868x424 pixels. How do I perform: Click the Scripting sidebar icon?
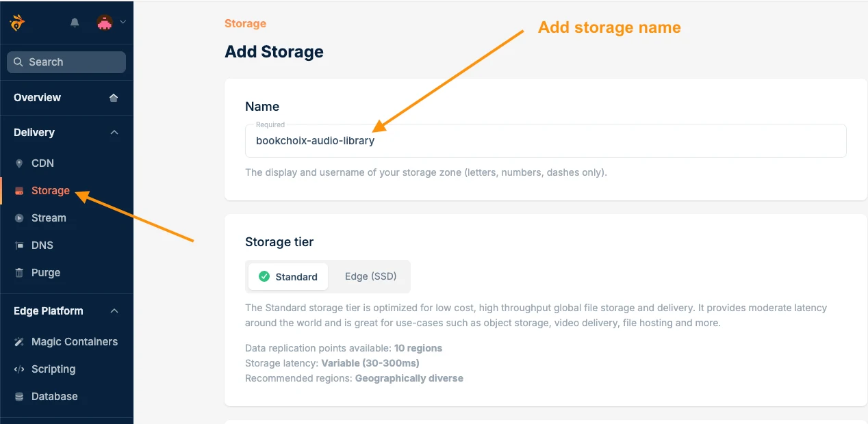coord(20,369)
